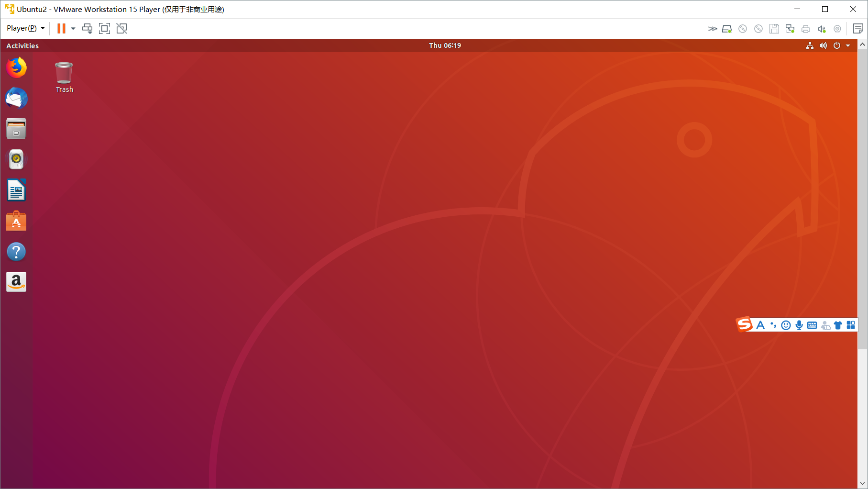Click the printer device icon
The width and height of the screenshot is (868, 489).
point(806,29)
